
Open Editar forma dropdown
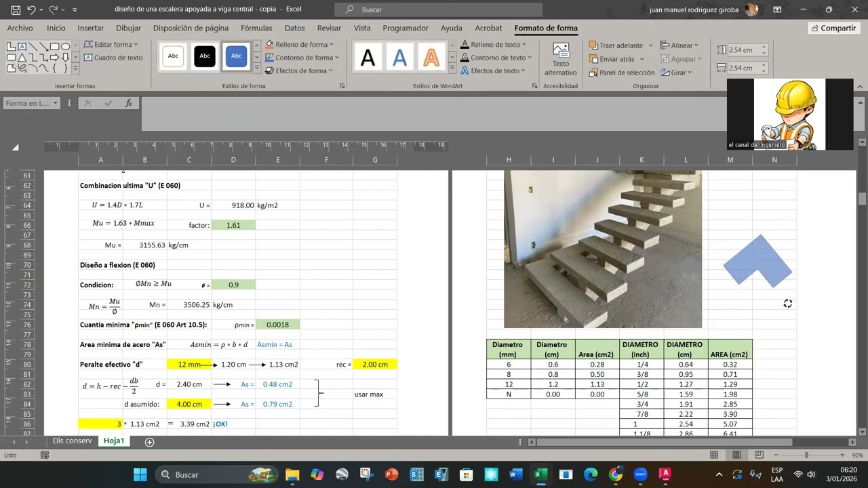pyautogui.click(x=111, y=44)
